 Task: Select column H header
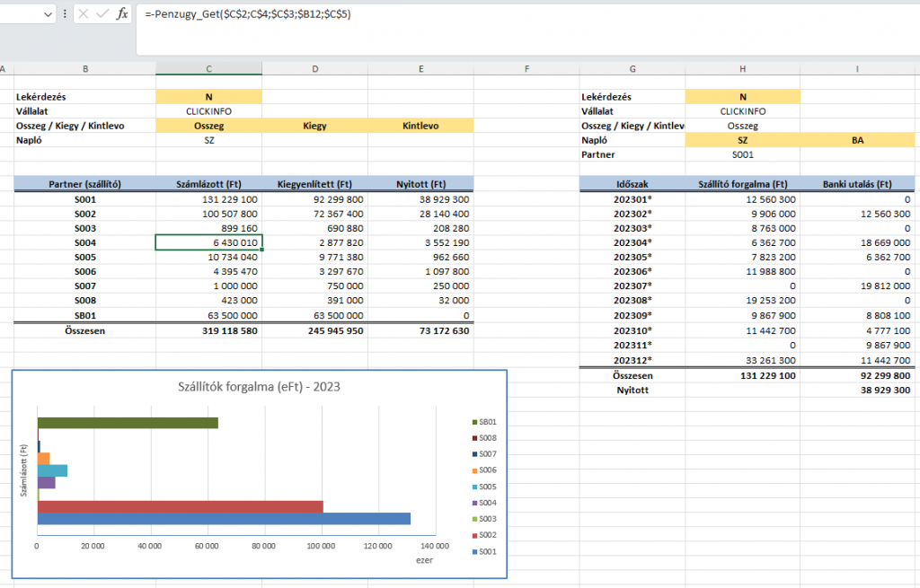tap(742, 68)
